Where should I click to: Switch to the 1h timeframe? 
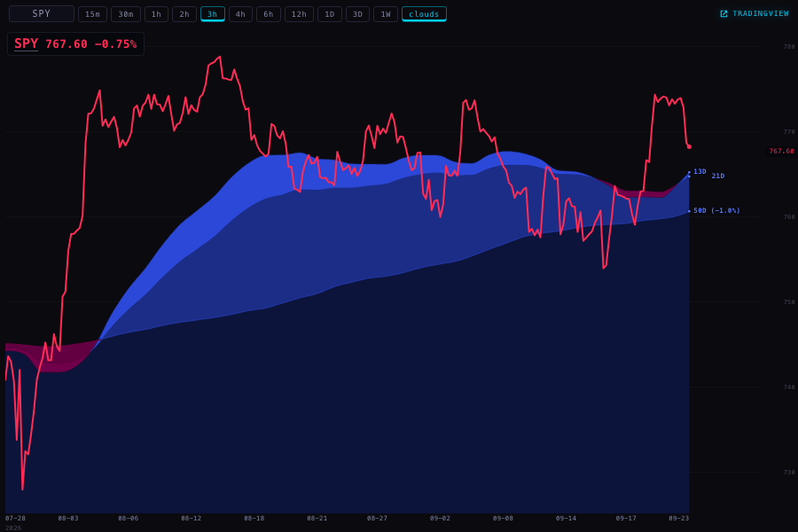click(156, 14)
